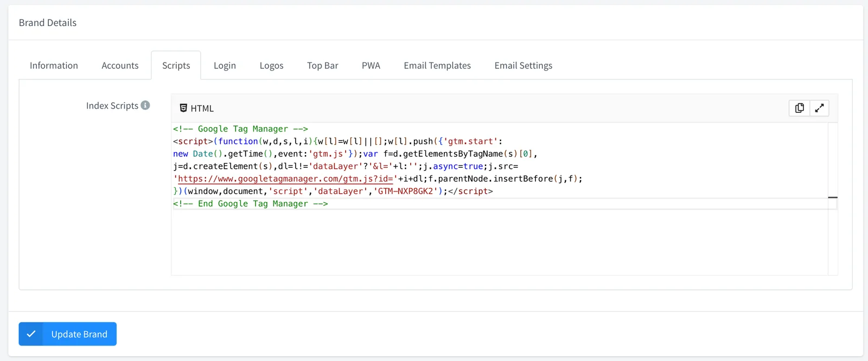The image size is (868, 361).
Task: Select the Scripts tab
Action: (176, 66)
